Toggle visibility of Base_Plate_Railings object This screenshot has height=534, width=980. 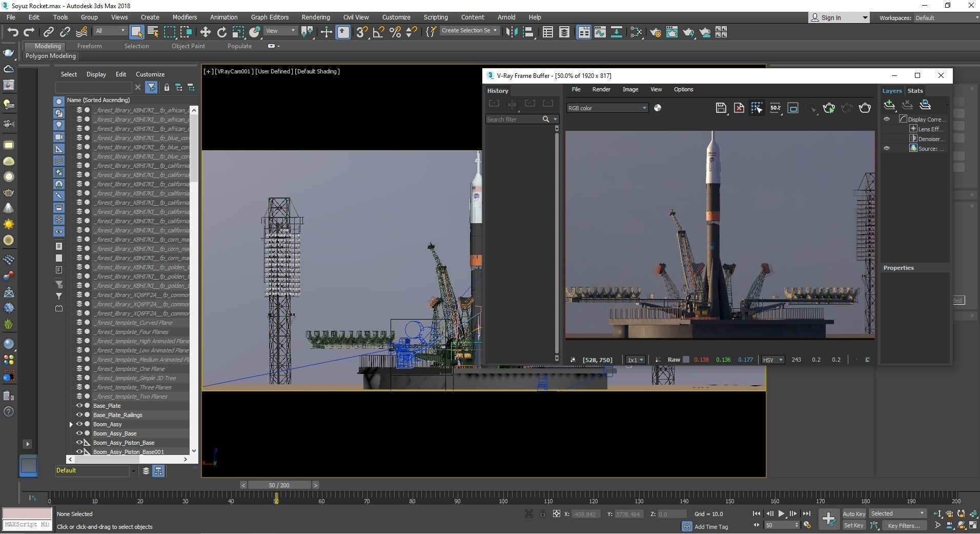point(79,415)
